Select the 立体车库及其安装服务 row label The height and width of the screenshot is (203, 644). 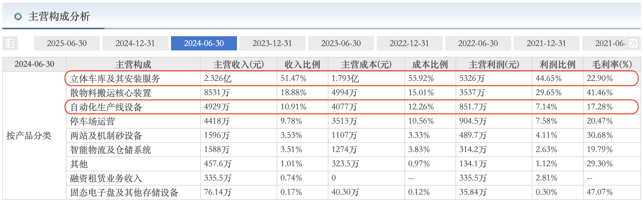[x=115, y=79]
